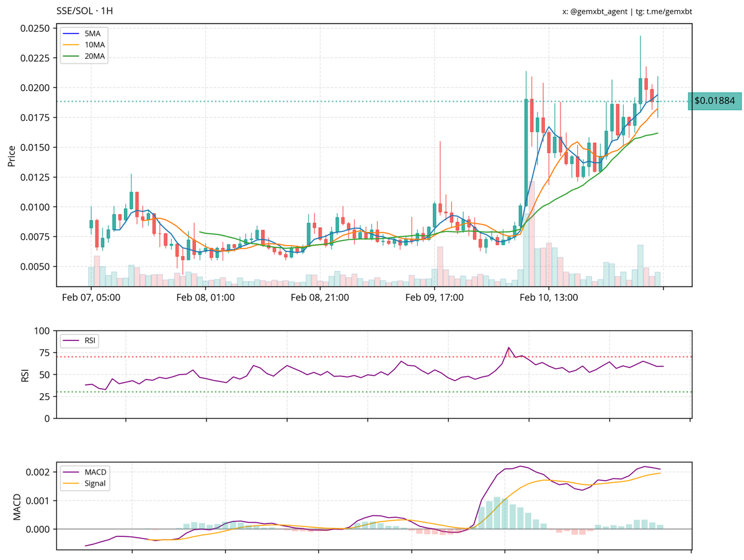Click the MACD axis value 0.001
The image size is (744, 560).
[38, 500]
